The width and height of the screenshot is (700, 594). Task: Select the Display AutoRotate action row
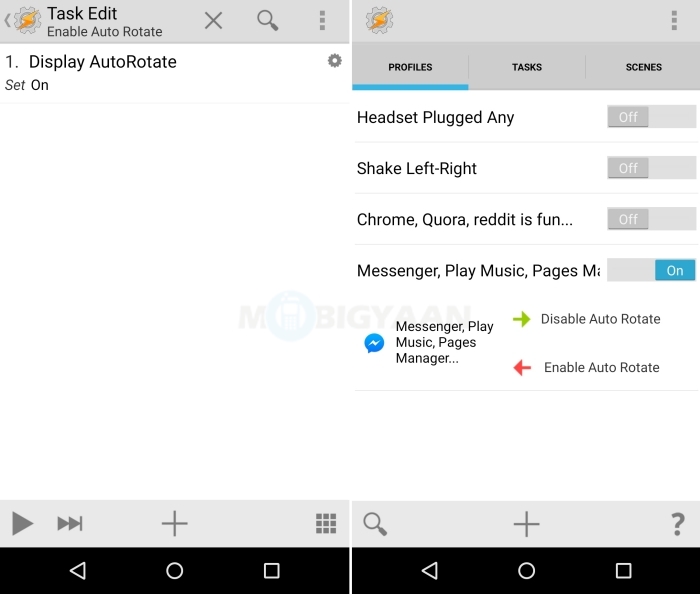pyautogui.click(x=175, y=73)
